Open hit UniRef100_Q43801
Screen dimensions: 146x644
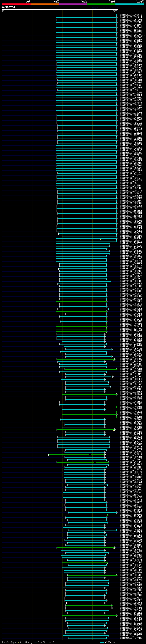(131, 27)
